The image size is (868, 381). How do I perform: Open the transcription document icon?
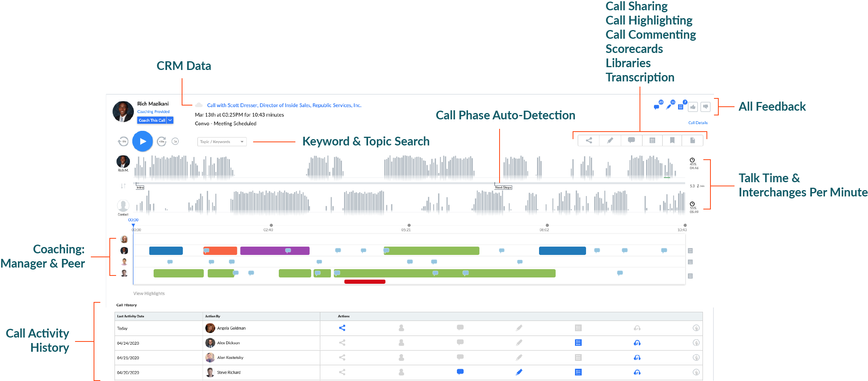tap(693, 140)
